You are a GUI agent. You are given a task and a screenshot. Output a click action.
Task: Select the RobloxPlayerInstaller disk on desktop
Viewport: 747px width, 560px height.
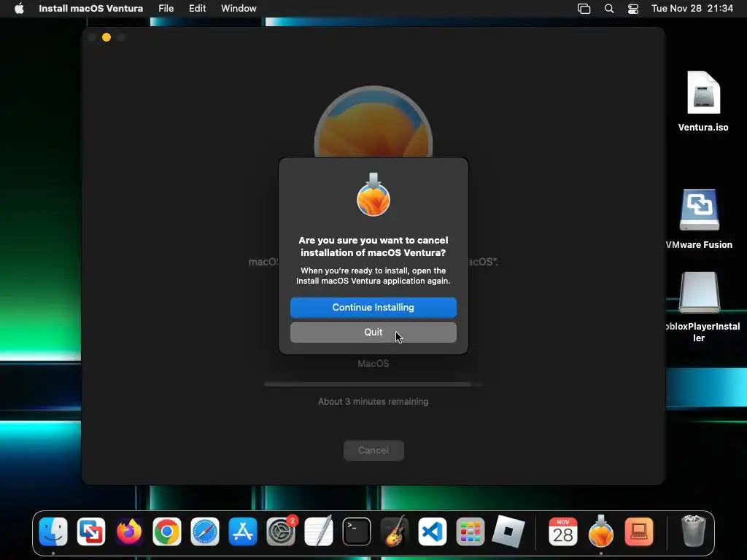[699, 307]
